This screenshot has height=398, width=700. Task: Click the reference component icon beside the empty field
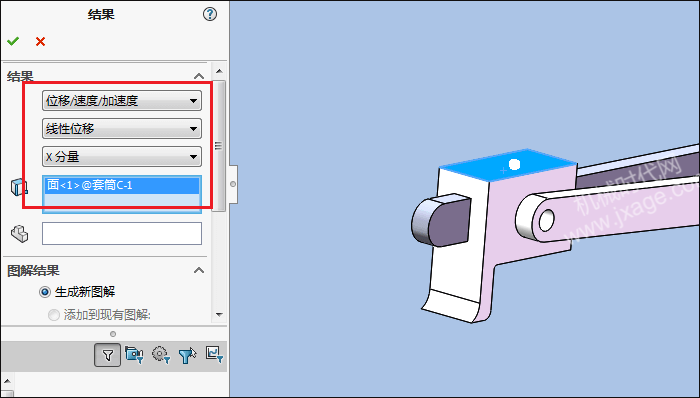tap(19, 233)
